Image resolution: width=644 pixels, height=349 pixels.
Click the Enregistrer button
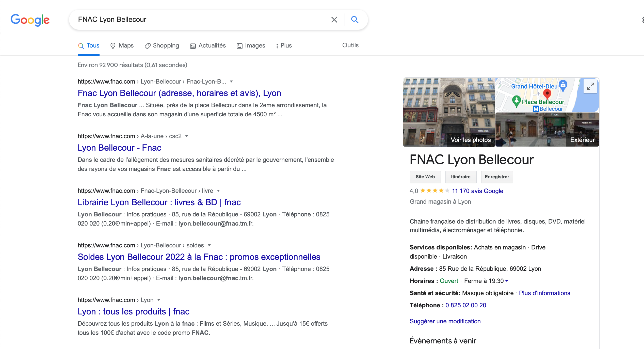[x=497, y=177]
